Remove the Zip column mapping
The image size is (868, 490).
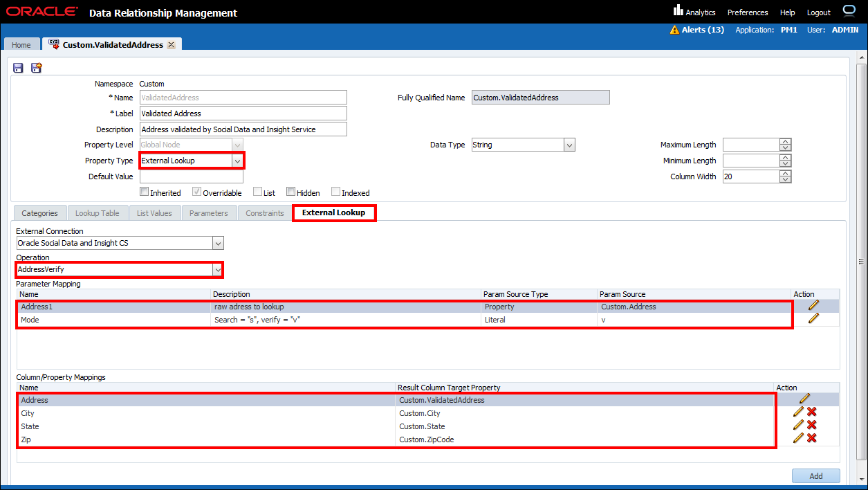coord(812,437)
